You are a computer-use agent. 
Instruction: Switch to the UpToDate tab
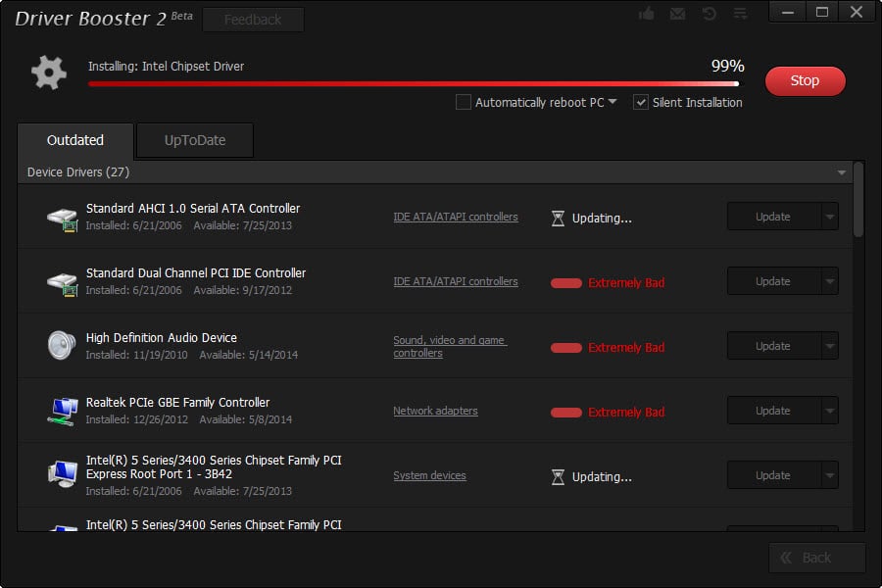coord(195,140)
